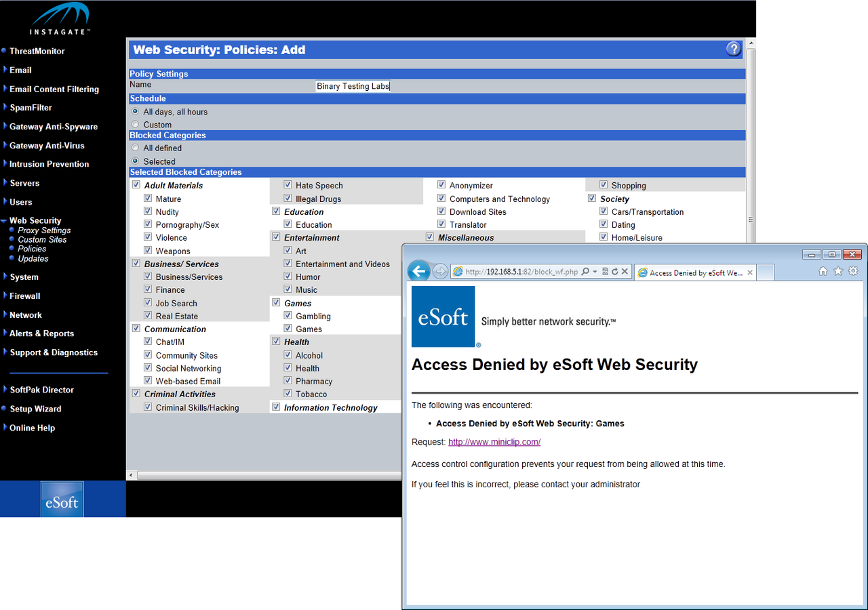Select the Custom schedule radio button
The image size is (868, 610).
136,125
